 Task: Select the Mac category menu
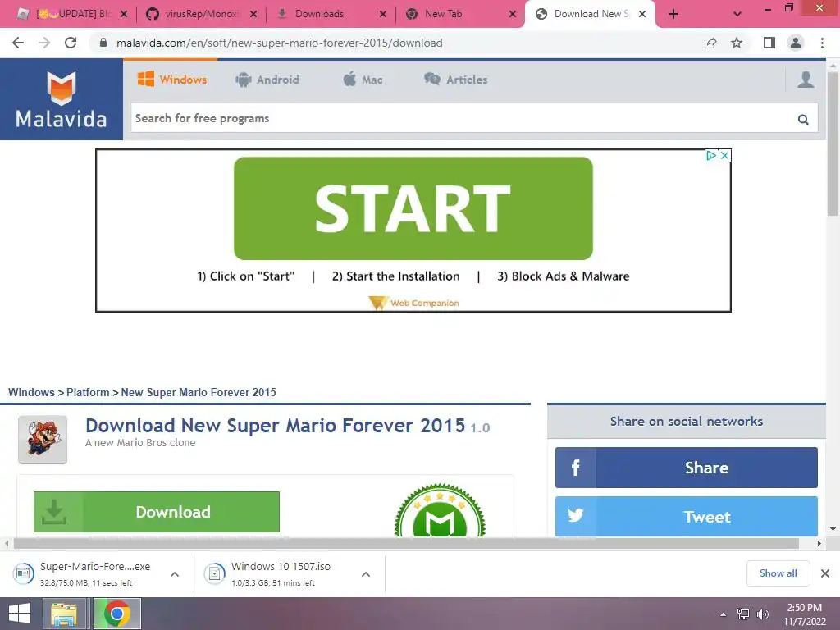(363, 80)
